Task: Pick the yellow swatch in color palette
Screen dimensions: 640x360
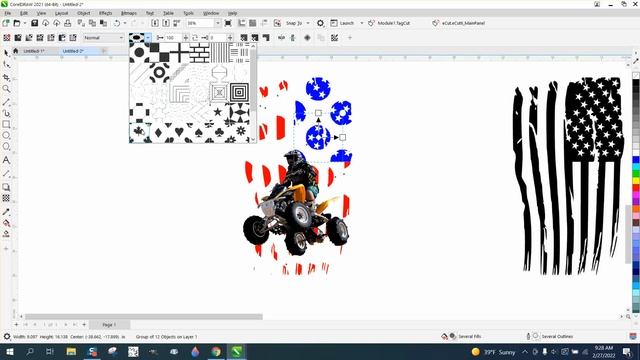Action: (x=636, y=181)
